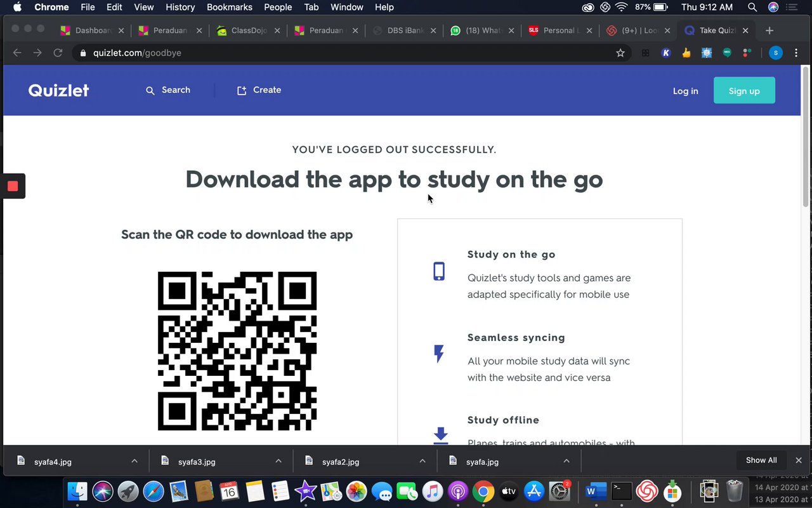The height and width of the screenshot is (508, 812).
Task: Open Spotlight search in the menu bar
Action: 752,7
